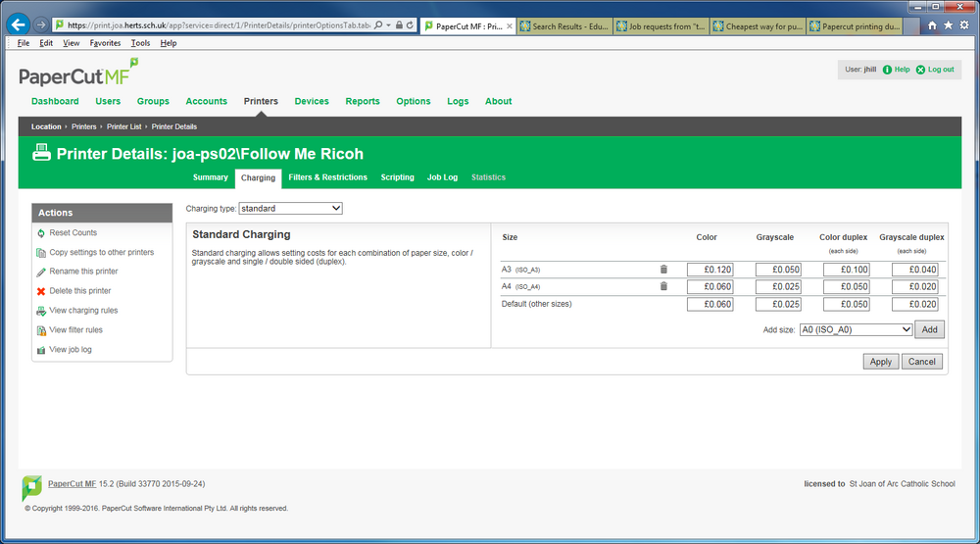Click the browser home icon

[x=932, y=25]
